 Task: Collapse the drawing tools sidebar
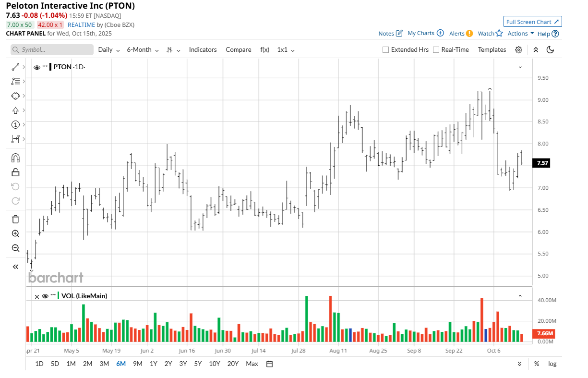(15, 267)
